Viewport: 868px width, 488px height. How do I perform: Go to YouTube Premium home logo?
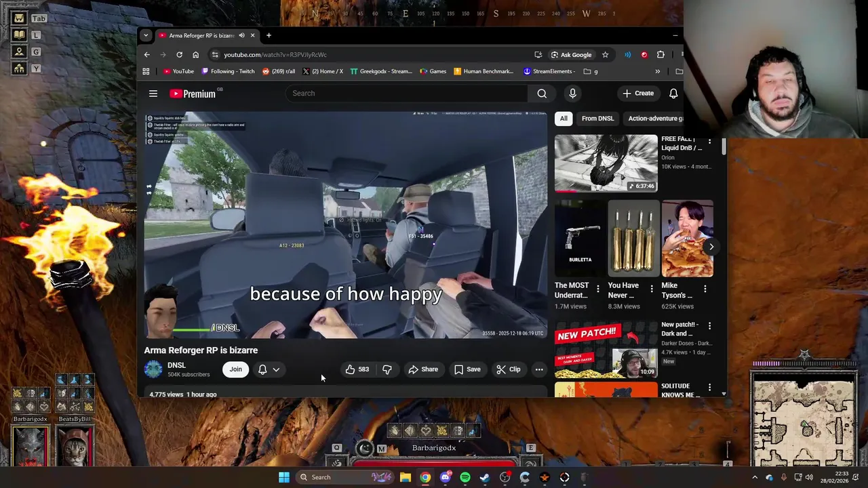(193, 94)
